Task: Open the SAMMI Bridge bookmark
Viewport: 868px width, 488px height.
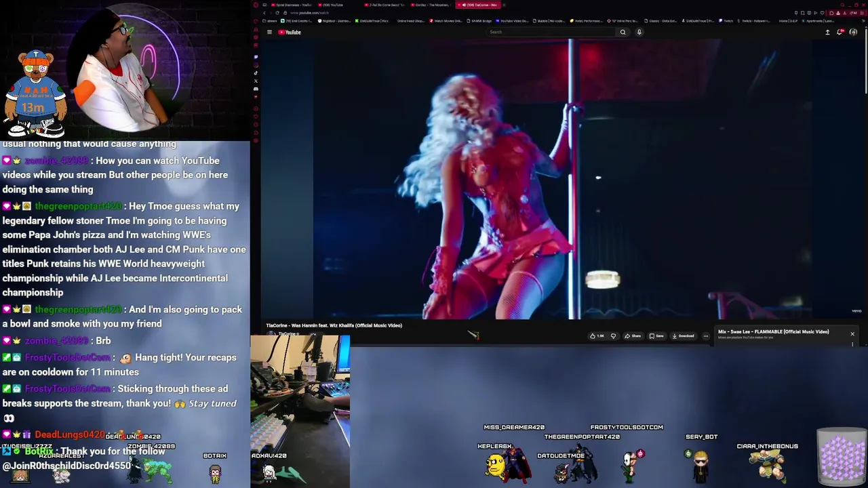Action: (479, 21)
